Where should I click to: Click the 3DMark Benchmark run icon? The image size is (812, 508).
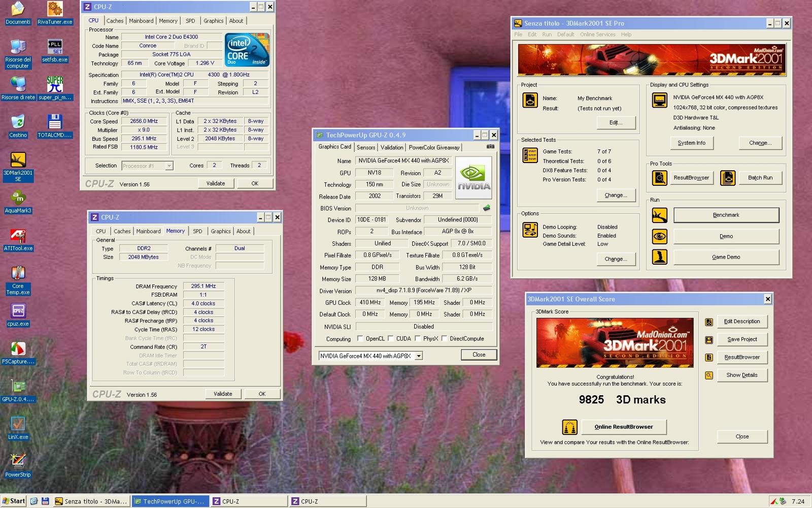click(x=659, y=215)
